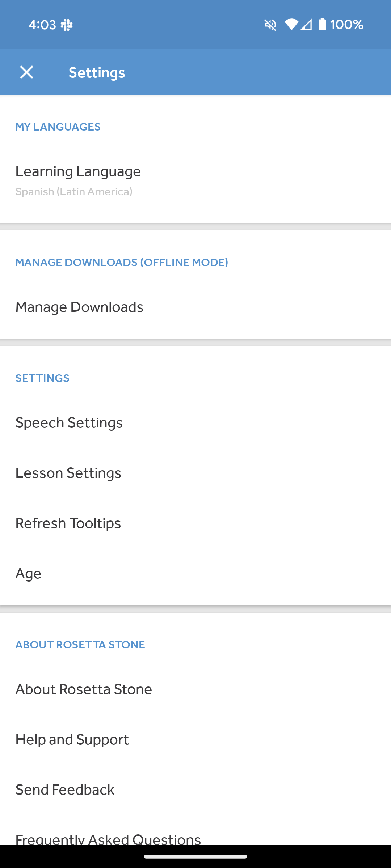The image size is (391, 868).
Task: Tap the Slack notification icon in status bar
Action: coord(67,25)
